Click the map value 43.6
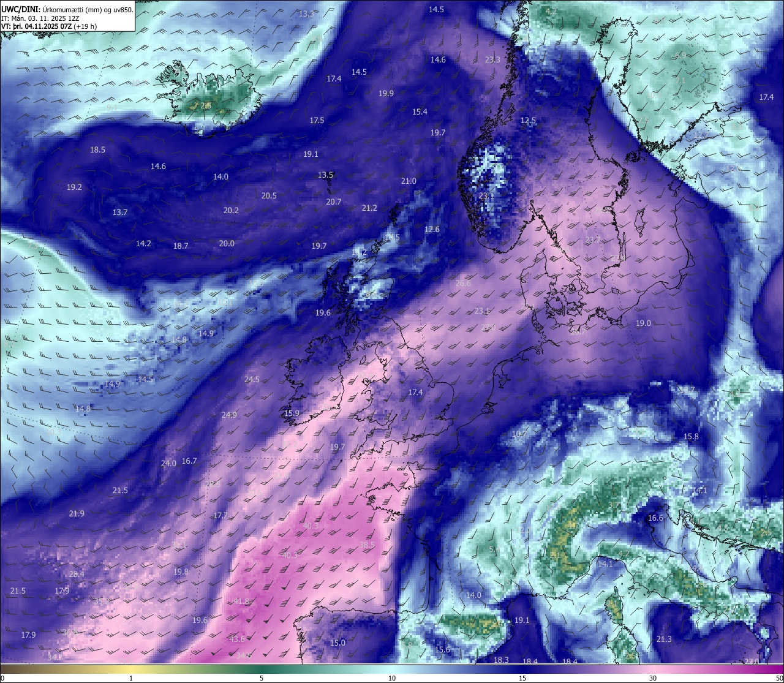Image resolution: width=784 pixels, height=683 pixels. [237, 640]
